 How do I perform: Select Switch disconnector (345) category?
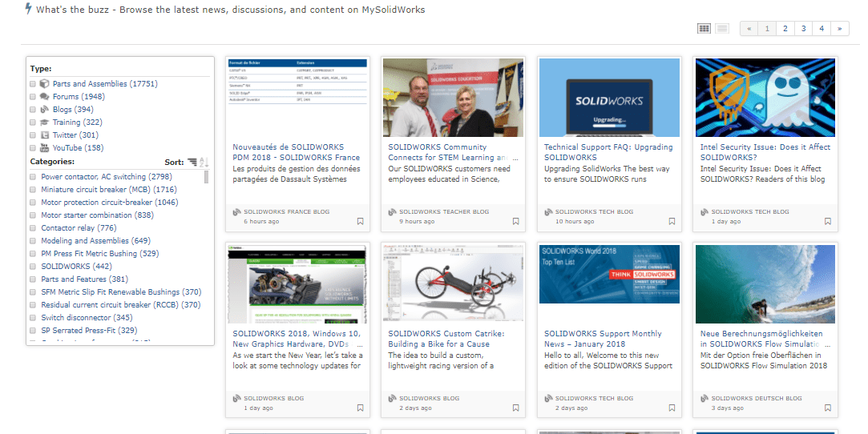87,317
